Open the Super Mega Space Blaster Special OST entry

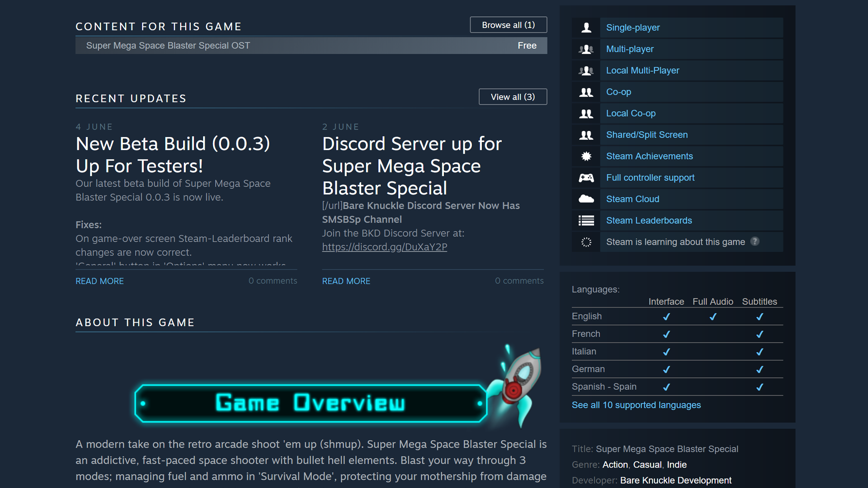click(167, 45)
